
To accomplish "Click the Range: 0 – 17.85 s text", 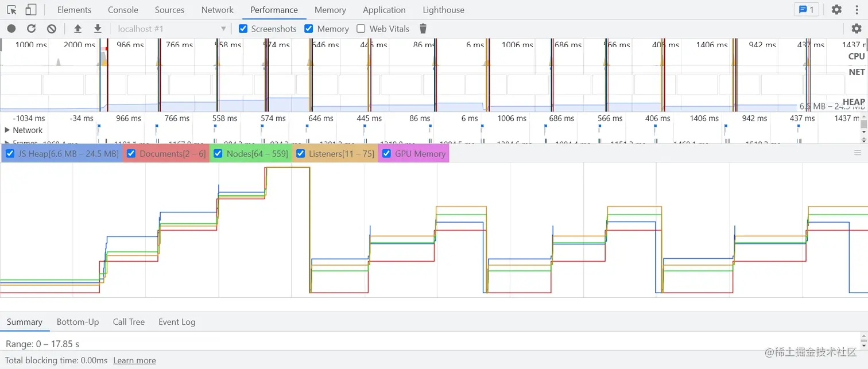I will (x=42, y=344).
